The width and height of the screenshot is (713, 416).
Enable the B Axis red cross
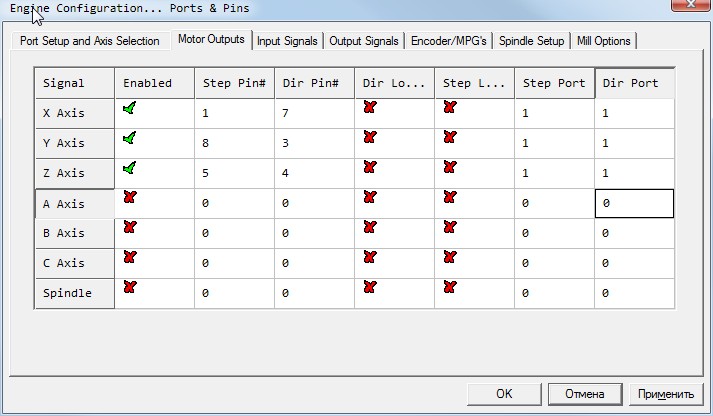click(x=129, y=227)
